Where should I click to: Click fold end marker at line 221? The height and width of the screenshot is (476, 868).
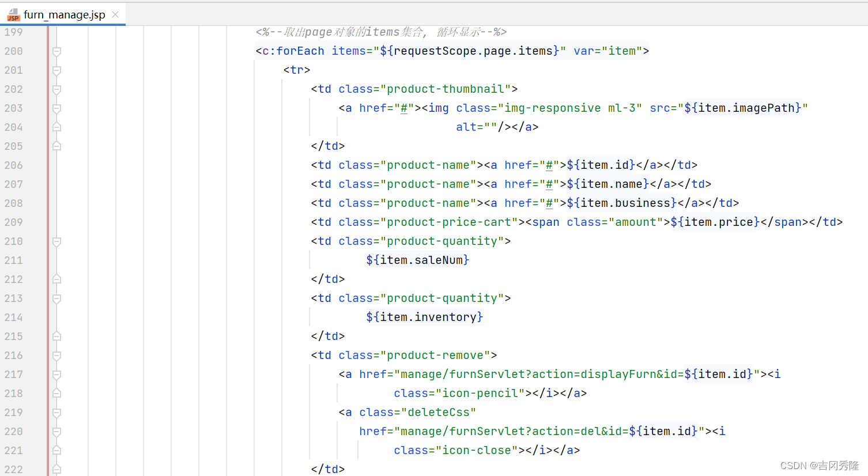[x=56, y=451]
